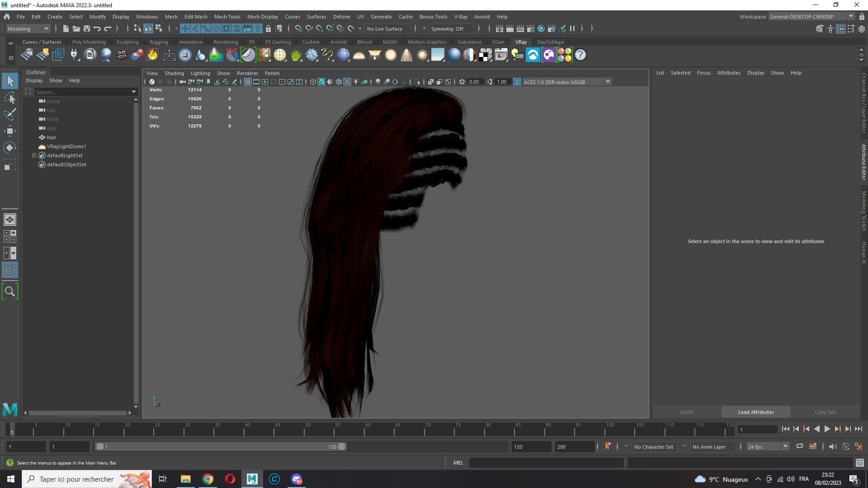Toggle viewport textured display

pos(347,82)
